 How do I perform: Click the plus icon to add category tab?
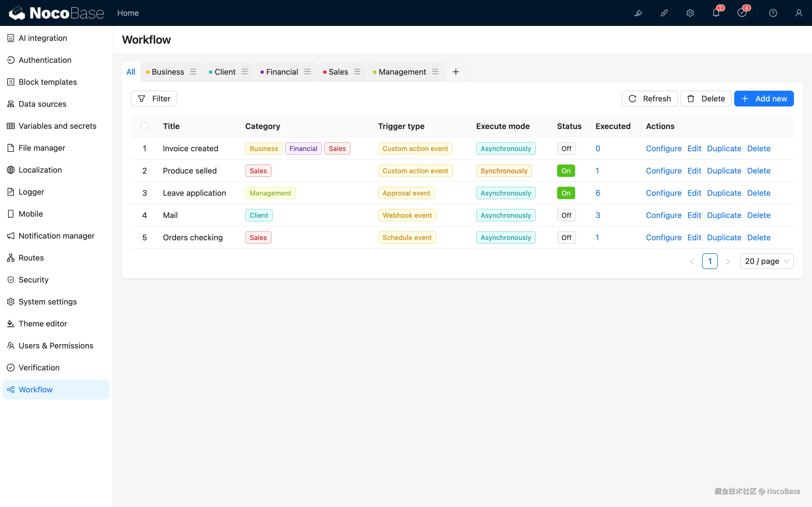(455, 72)
